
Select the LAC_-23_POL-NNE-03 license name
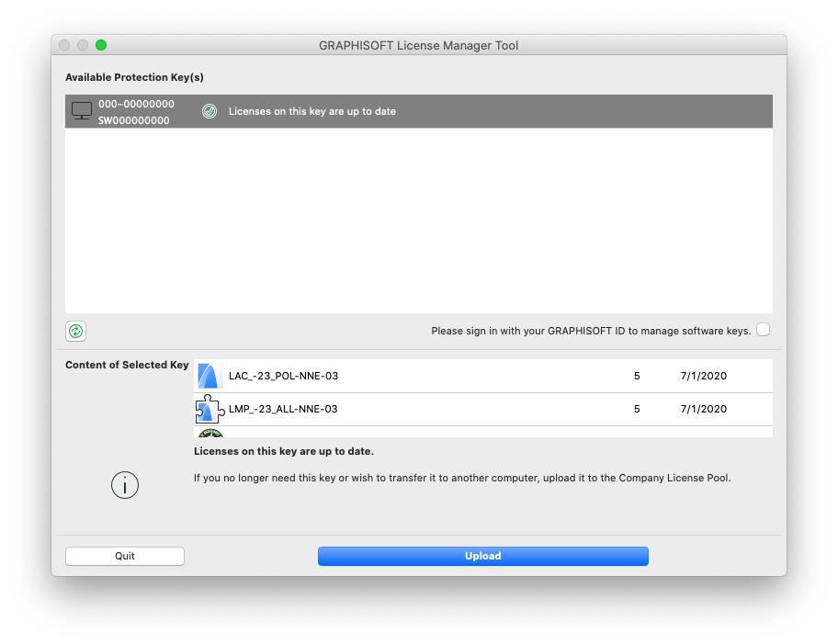(283, 376)
